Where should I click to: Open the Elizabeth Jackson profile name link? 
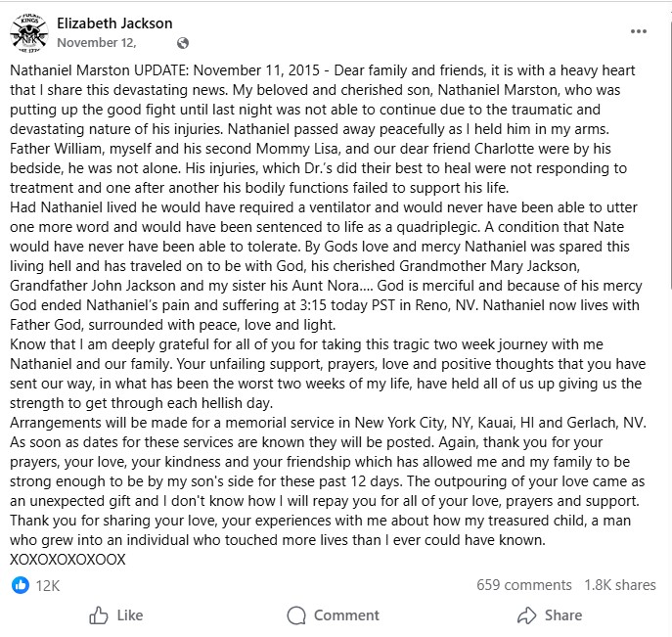[114, 23]
